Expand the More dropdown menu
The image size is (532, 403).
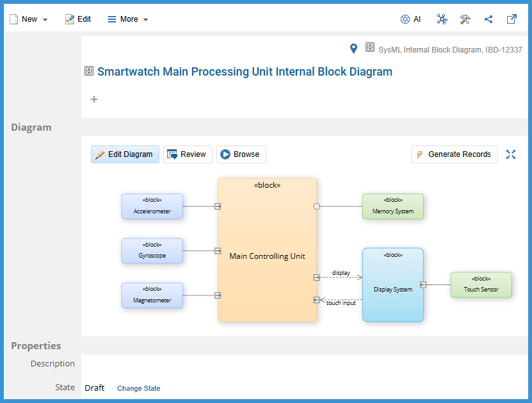[x=128, y=19]
